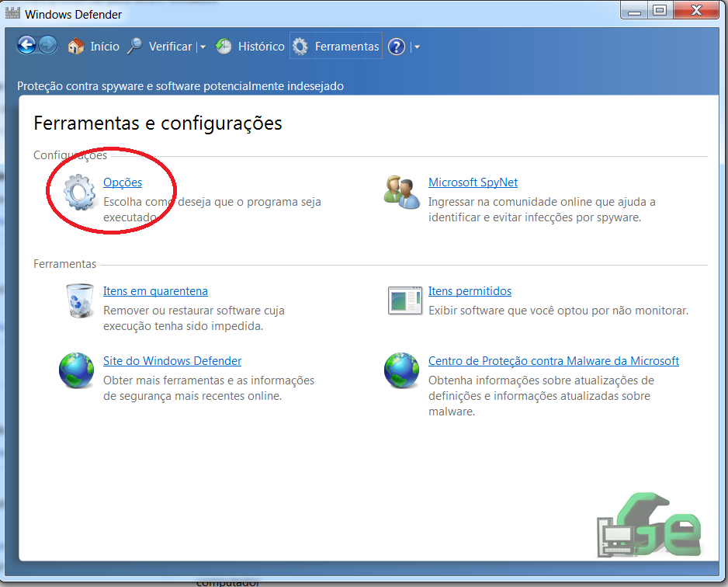This screenshot has width=728, height=587.
Task: Minimize the Windows Defender window
Action: pyautogui.click(x=634, y=11)
